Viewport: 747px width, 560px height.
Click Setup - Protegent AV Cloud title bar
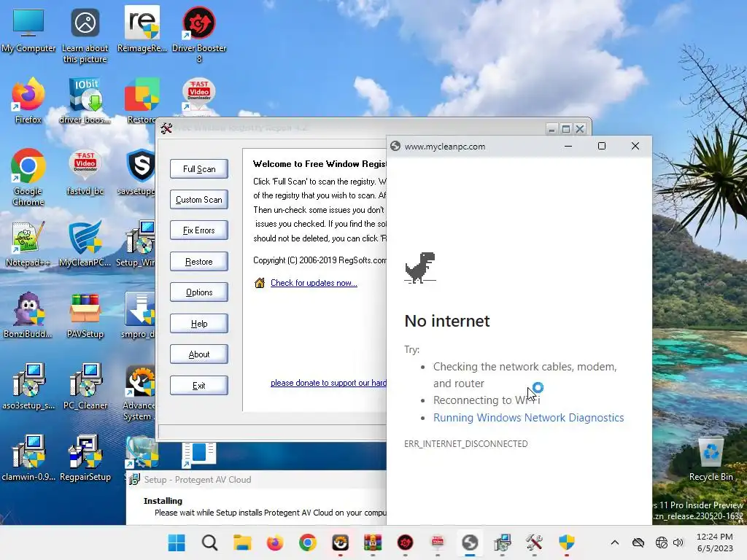tap(258, 480)
